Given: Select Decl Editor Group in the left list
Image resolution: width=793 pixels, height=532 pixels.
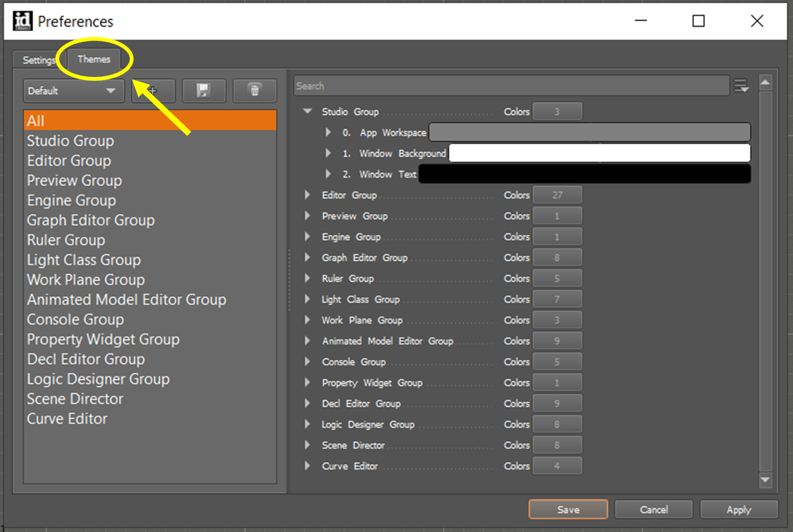Looking at the screenshot, I should click(x=150, y=359).
